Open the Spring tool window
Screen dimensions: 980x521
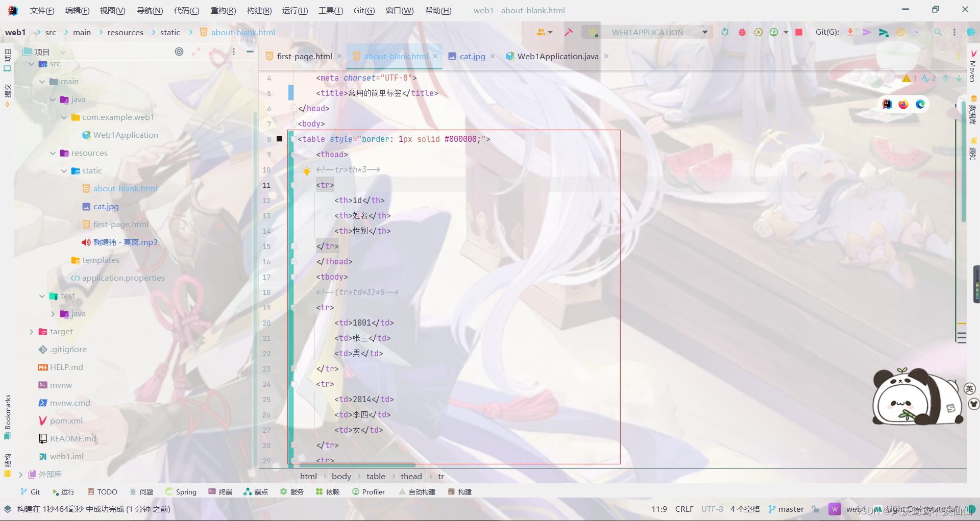[181, 492]
